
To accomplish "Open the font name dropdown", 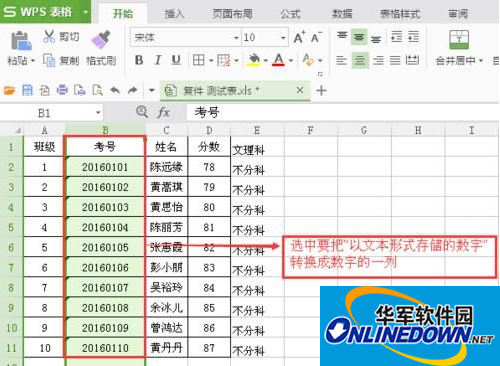I will 236,38.
